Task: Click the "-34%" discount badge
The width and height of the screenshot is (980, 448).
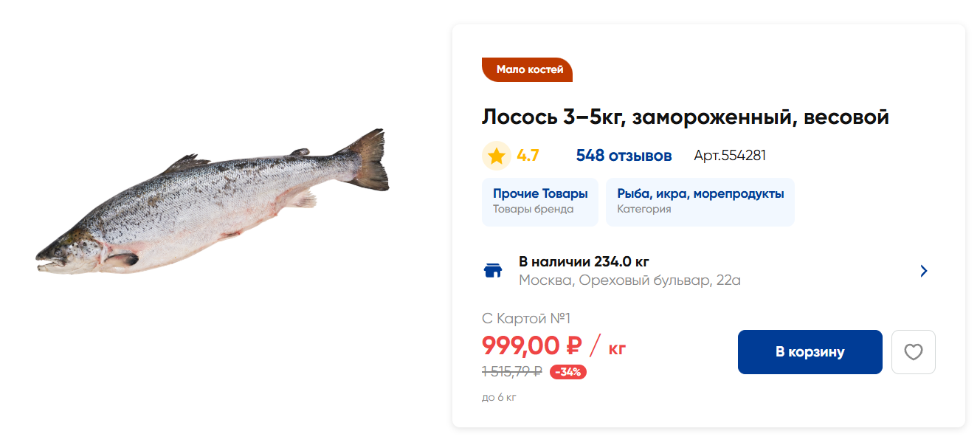Action: point(567,372)
